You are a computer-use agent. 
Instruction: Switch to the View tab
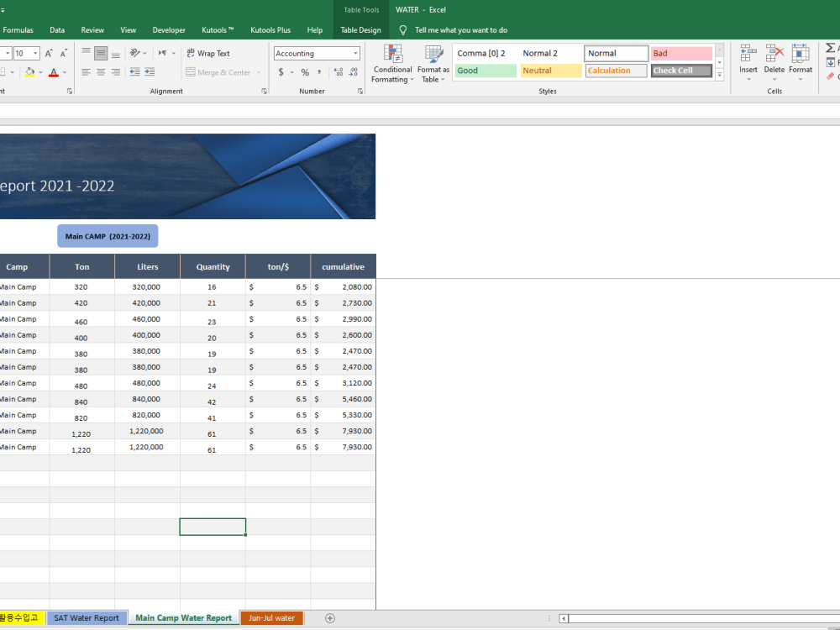point(128,30)
